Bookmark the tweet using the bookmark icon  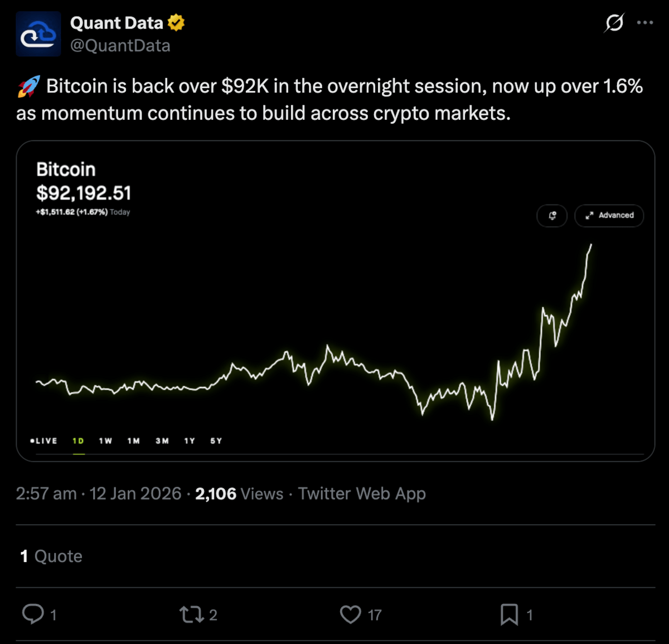pos(510,614)
